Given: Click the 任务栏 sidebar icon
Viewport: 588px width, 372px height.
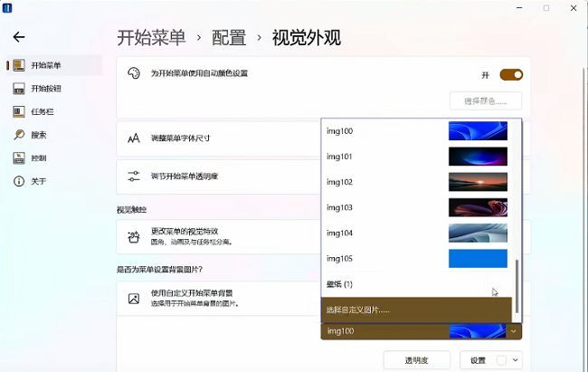Looking at the screenshot, I should click(x=19, y=111).
